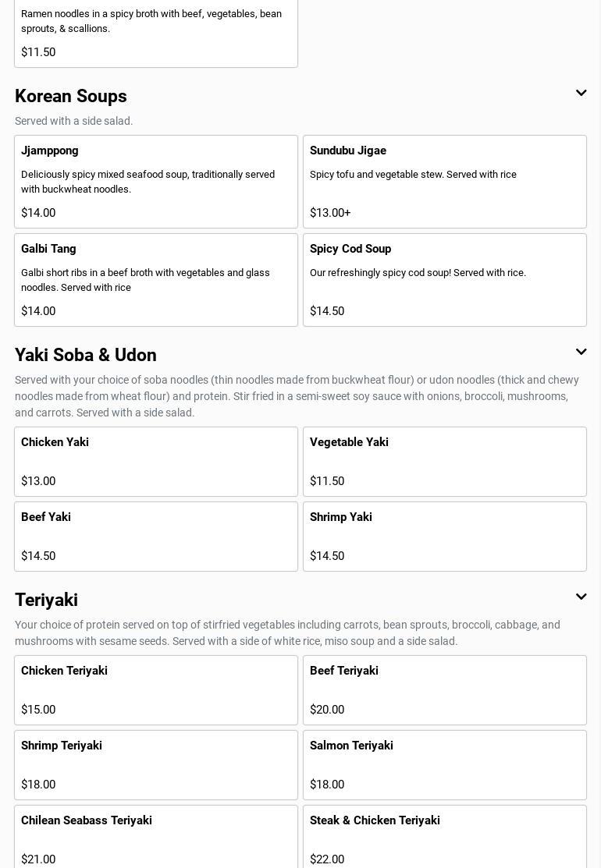Open the Beef Teriyaki card
Screen dimensions: 601x868
[445, 690]
